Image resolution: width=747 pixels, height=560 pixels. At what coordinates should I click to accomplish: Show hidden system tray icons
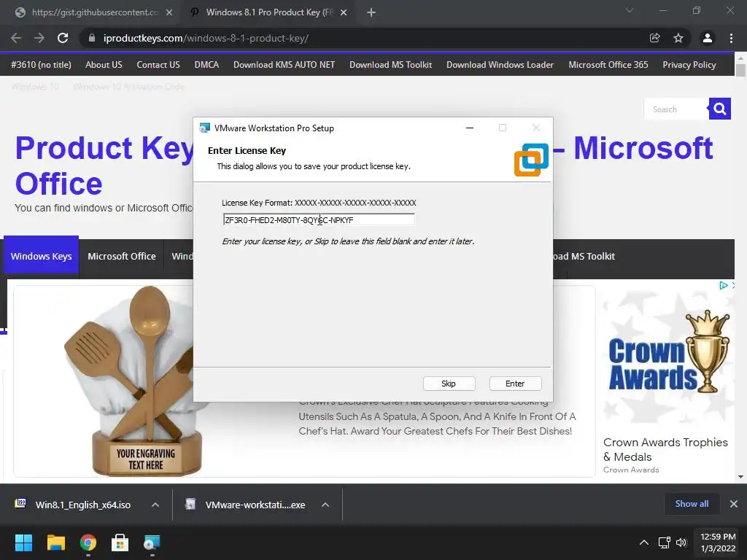pos(643,542)
